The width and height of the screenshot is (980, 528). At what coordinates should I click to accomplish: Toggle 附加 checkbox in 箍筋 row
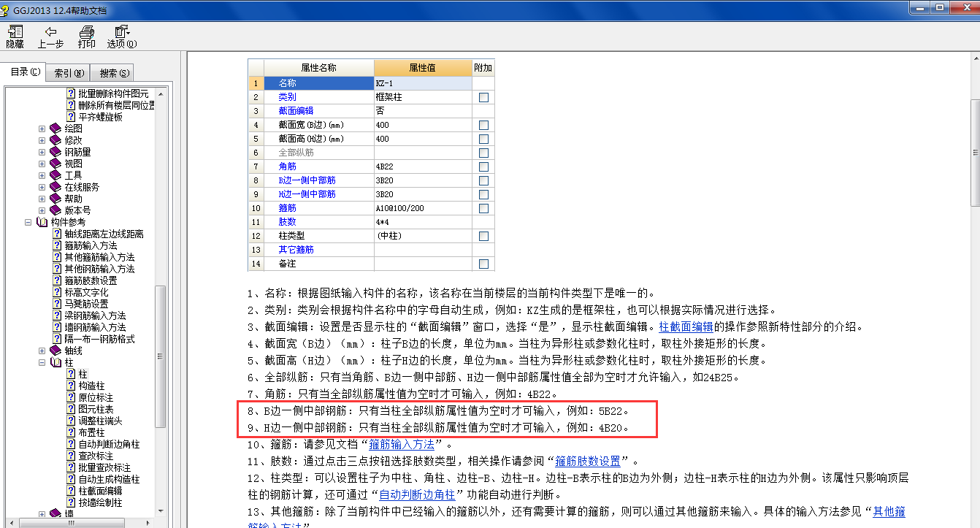point(483,208)
